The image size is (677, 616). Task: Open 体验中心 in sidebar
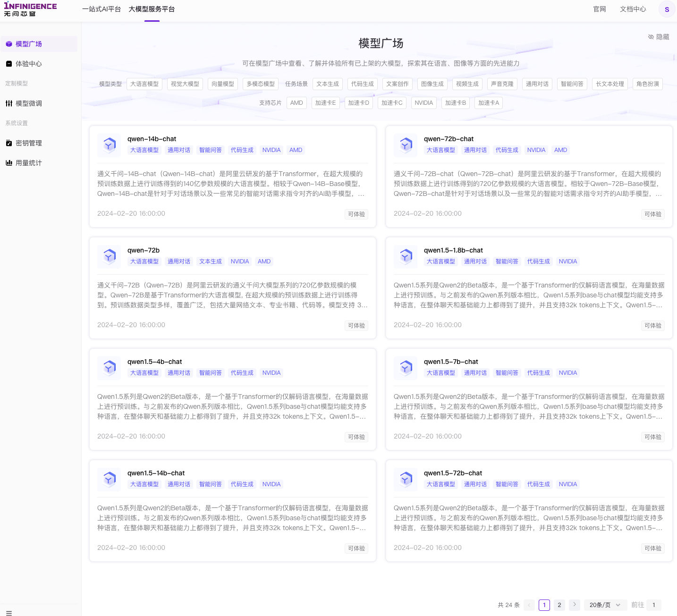tap(39, 64)
